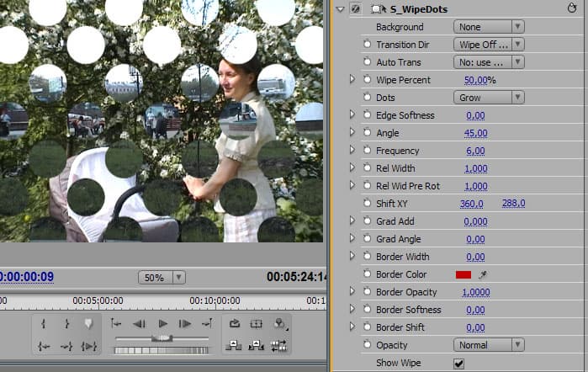Expand the Edge Softness parameter
The image size is (588, 372).
click(x=352, y=115)
